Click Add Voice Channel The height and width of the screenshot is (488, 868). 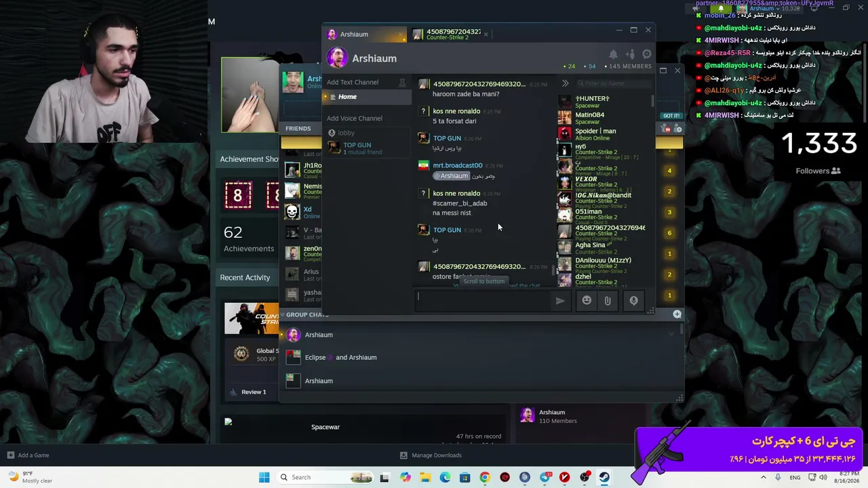click(x=355, y=118)
